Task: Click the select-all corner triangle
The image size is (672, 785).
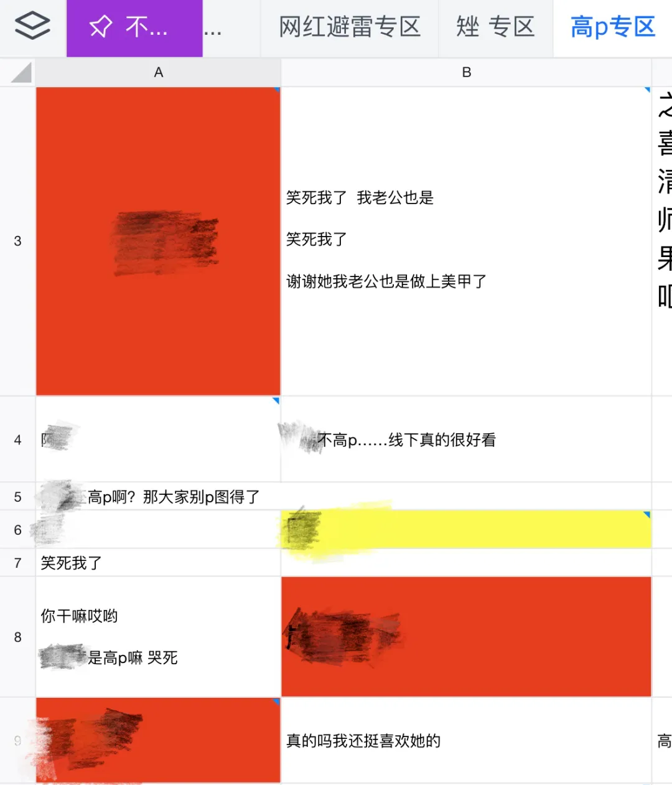Action: coord(21,73)
